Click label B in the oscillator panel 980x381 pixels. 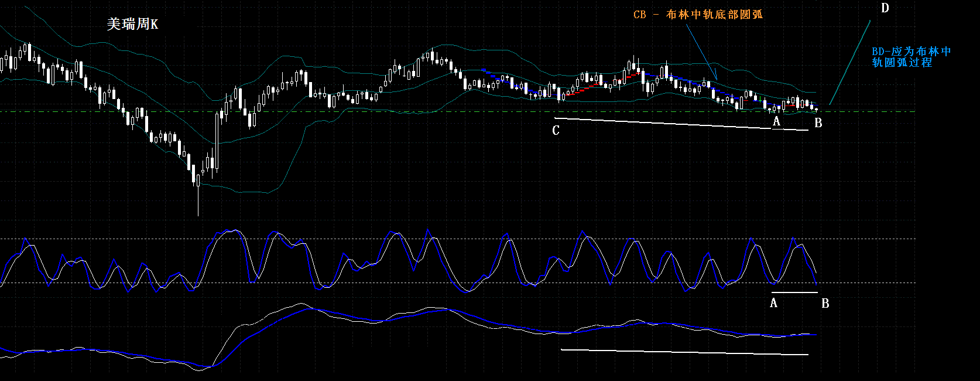coord(825,304)
